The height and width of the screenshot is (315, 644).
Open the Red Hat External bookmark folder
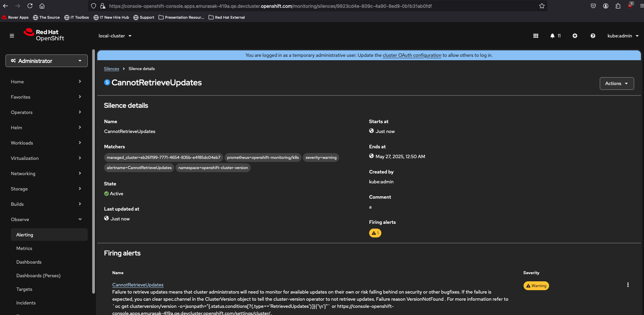pyautogui.click(x=227, y=17)
